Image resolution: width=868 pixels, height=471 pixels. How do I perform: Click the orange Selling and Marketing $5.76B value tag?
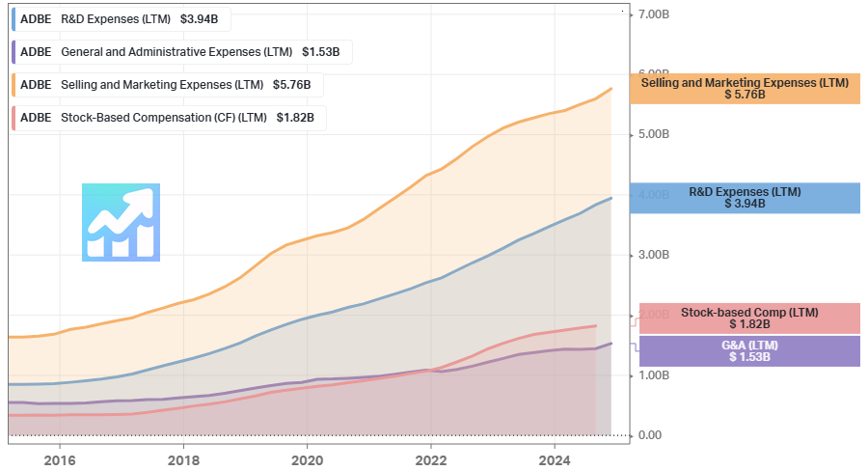point(745,89)
